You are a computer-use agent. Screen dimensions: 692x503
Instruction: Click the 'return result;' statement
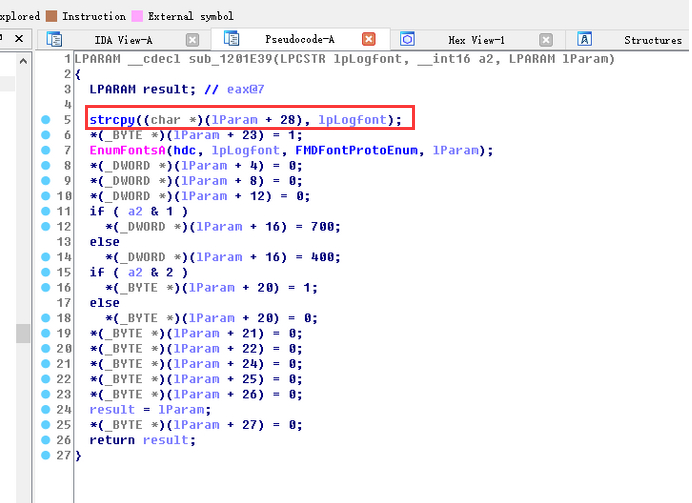point(142,440)
